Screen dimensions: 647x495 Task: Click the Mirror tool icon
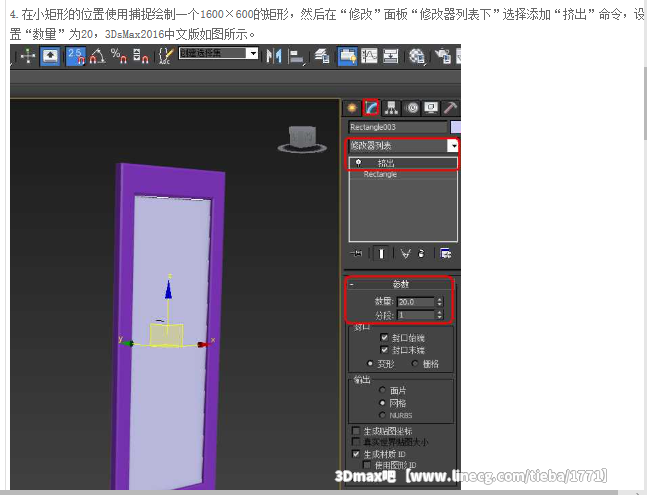pyautogui.click(x=274, y=56)
